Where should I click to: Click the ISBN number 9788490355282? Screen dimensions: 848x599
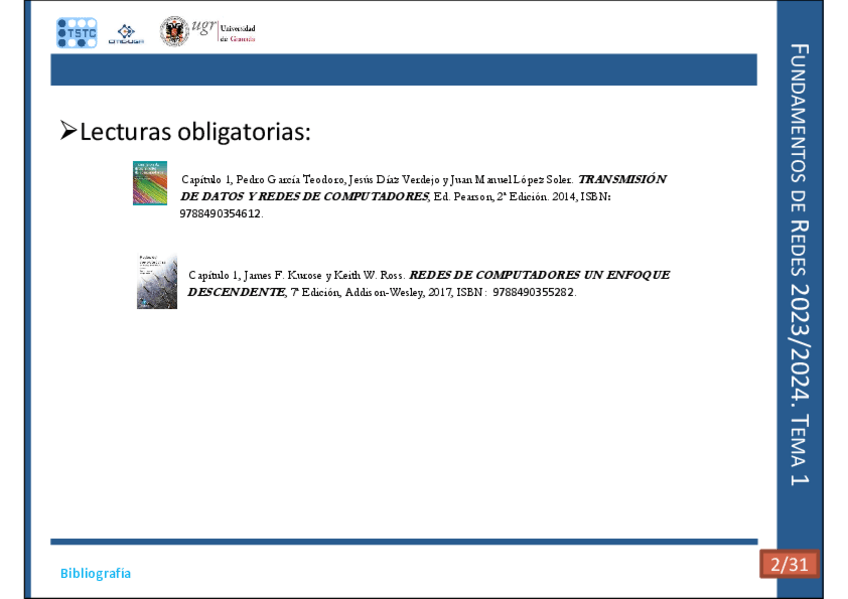533,292
